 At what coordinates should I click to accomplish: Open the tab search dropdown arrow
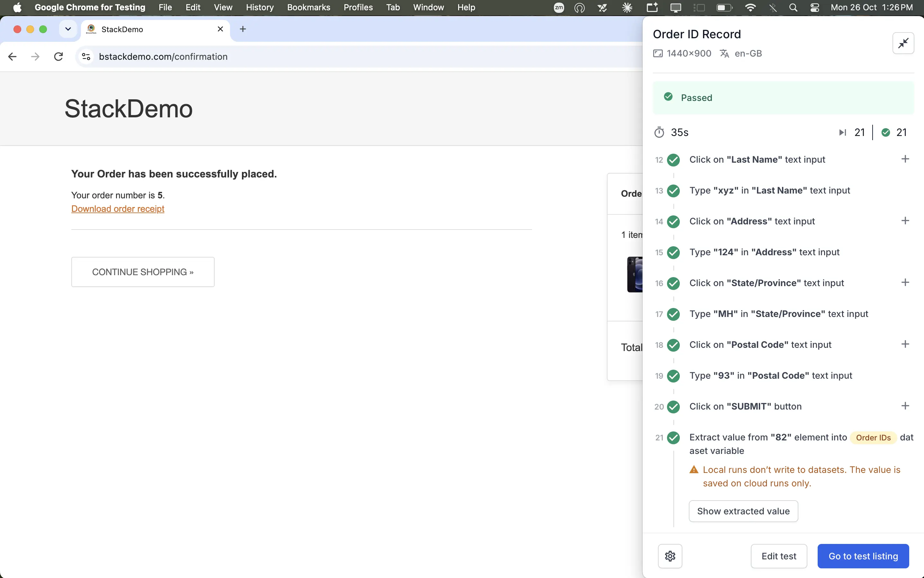coord(68,29)
